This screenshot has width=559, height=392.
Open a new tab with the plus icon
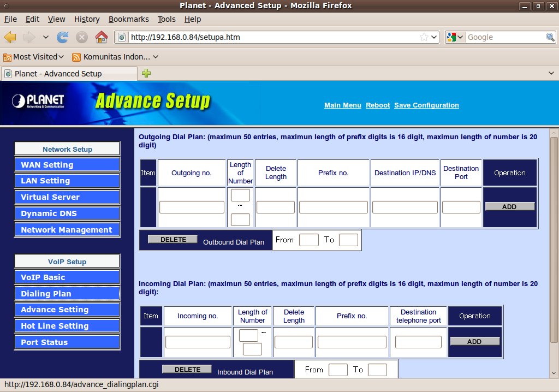[146, 74]
